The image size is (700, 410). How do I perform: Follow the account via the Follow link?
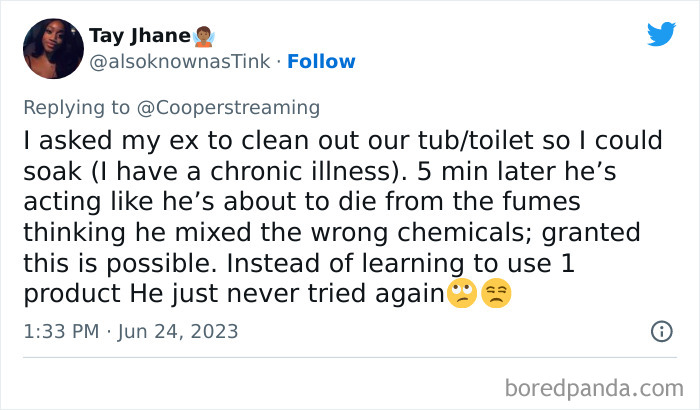click(321, 61)
